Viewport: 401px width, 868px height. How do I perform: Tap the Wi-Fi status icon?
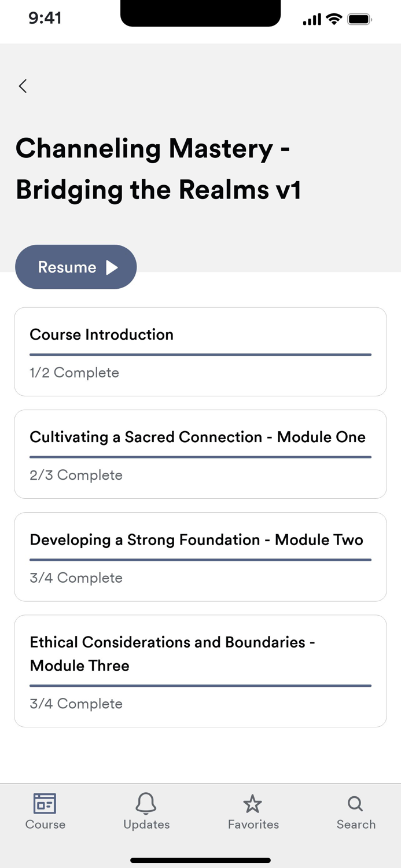coord(334,19)
